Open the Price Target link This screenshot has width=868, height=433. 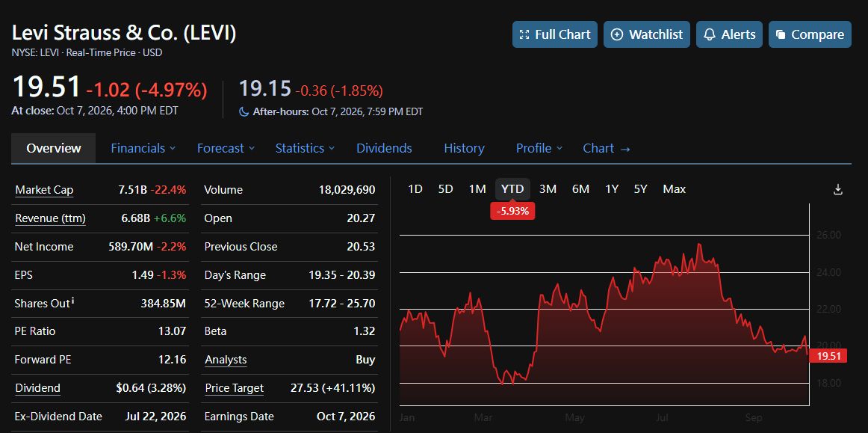(234, 387)
